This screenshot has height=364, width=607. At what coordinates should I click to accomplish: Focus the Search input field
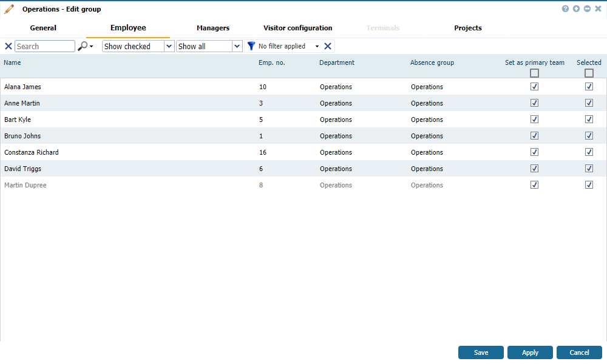(45, 46)
